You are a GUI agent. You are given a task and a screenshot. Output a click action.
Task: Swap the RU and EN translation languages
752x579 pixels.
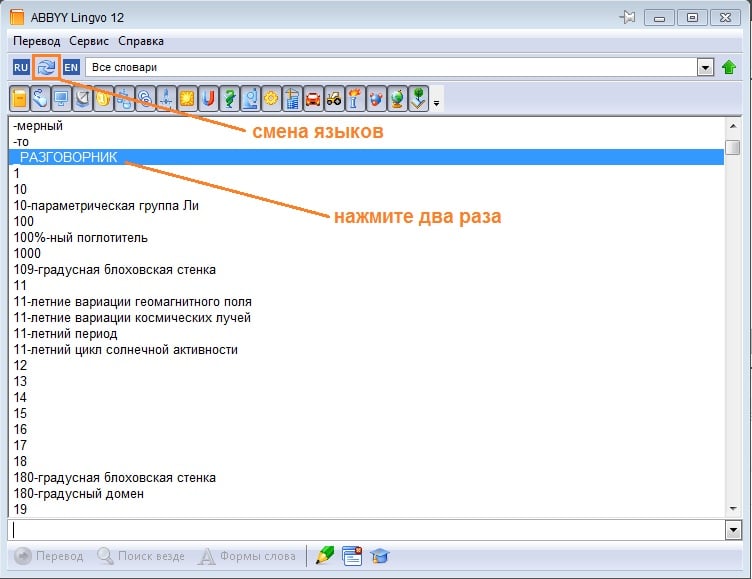46,67
